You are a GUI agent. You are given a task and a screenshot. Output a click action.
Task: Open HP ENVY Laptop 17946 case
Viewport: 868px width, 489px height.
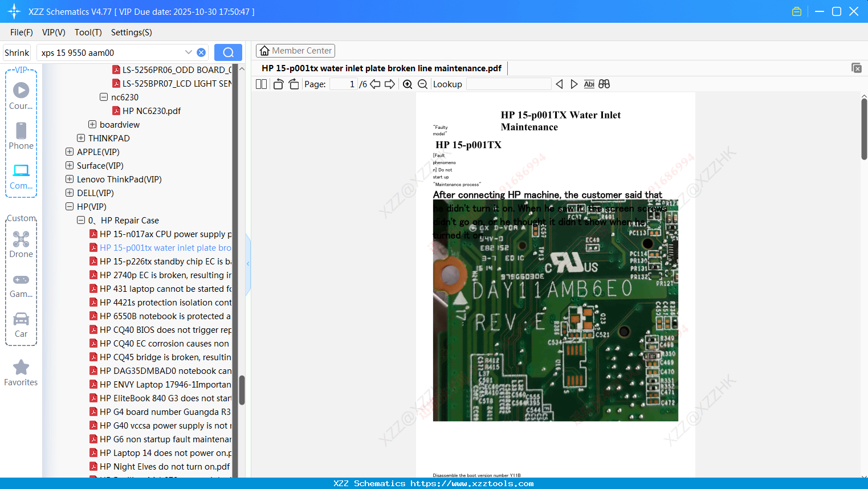[x=160, y=384]
